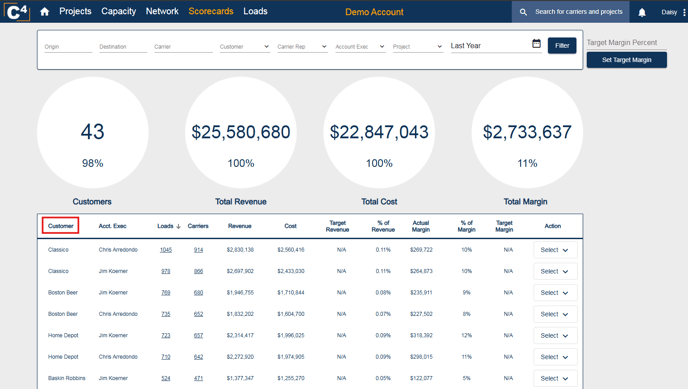688x389 pixels.
Task: Sort by Actual Margin column header
Action: click(421, 226)
